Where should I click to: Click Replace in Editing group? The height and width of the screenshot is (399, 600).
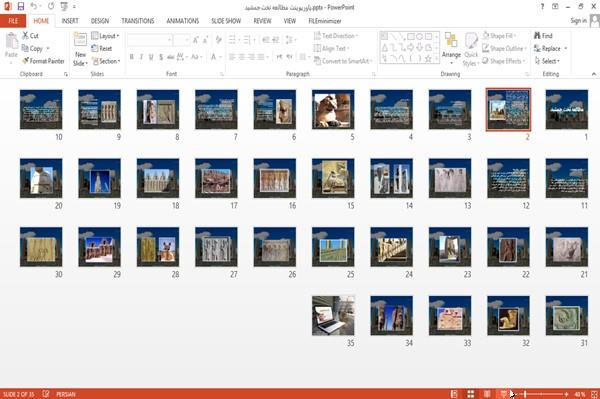pyautogui.click(x=551, y=48)
